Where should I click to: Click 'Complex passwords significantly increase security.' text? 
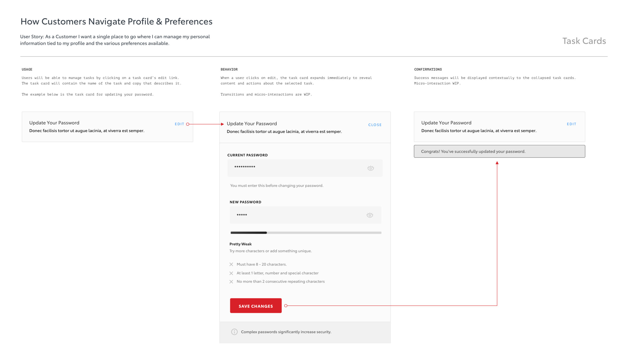click(286, 332)
